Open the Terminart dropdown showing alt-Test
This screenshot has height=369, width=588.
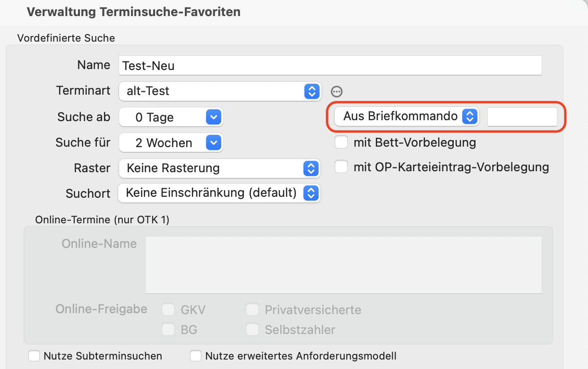pyautogui.click(x=220, y=91)
